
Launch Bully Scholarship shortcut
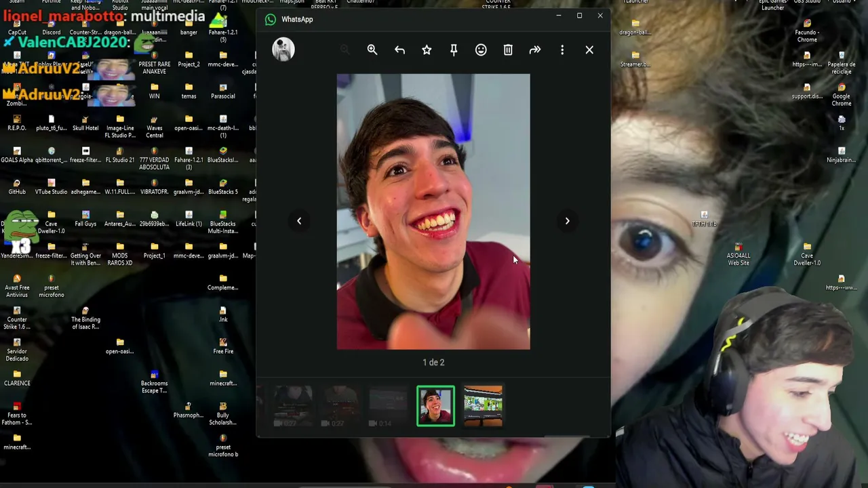tap(223, 413)
